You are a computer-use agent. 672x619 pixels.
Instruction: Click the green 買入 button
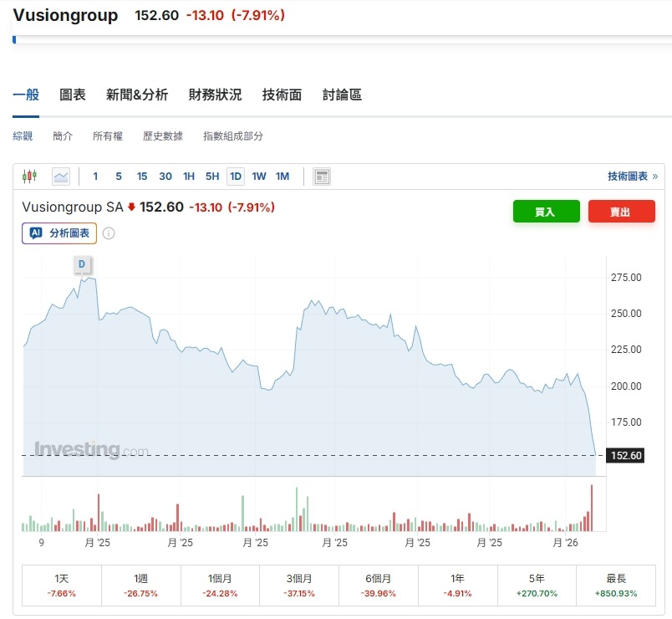[x=547, y=212]
